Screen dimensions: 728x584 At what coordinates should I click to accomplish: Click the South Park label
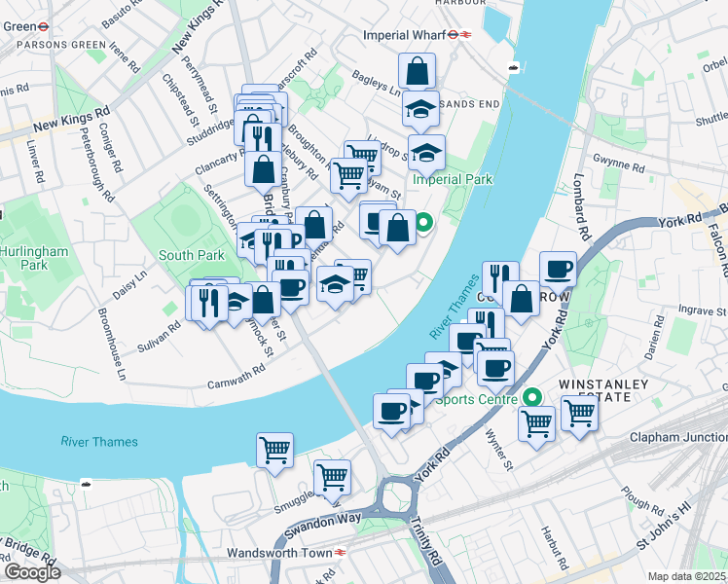point(192,255)
